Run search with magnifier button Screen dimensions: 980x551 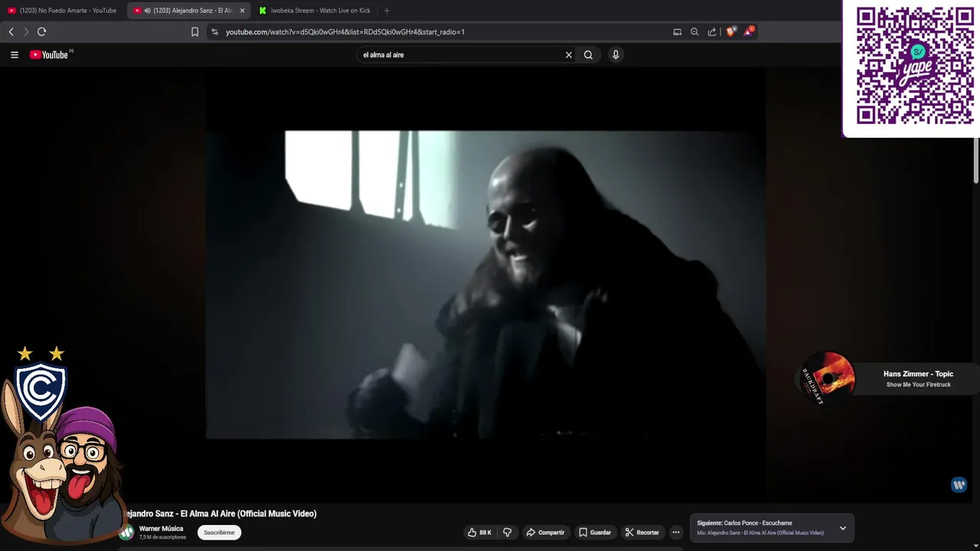click(588, 55)
